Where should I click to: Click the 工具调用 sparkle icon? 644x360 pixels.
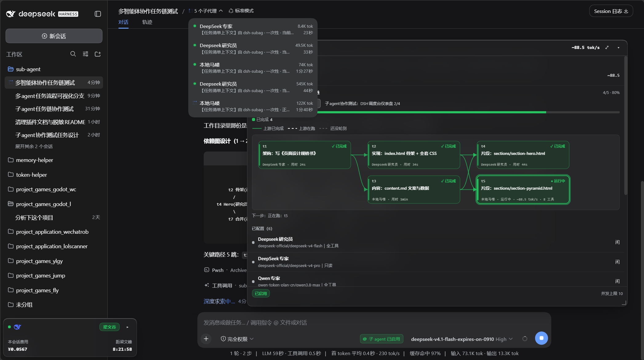coord(207,285)
